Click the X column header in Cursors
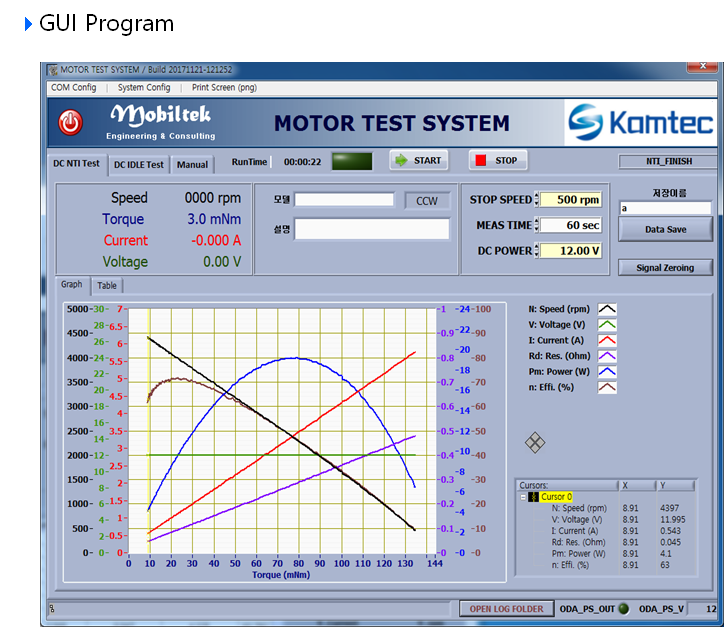The height and width of the screenshot is (628, 725). [x=637, y=485]
